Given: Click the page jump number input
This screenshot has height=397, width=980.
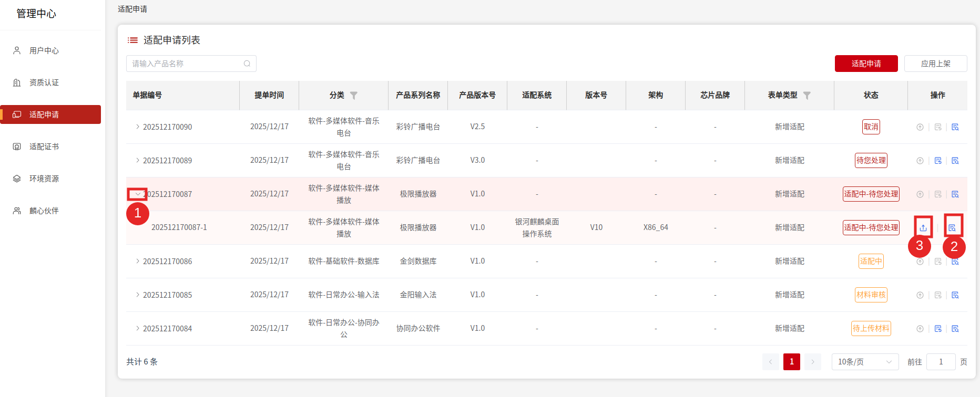Looking at the screenshot, I should (941, 362).
